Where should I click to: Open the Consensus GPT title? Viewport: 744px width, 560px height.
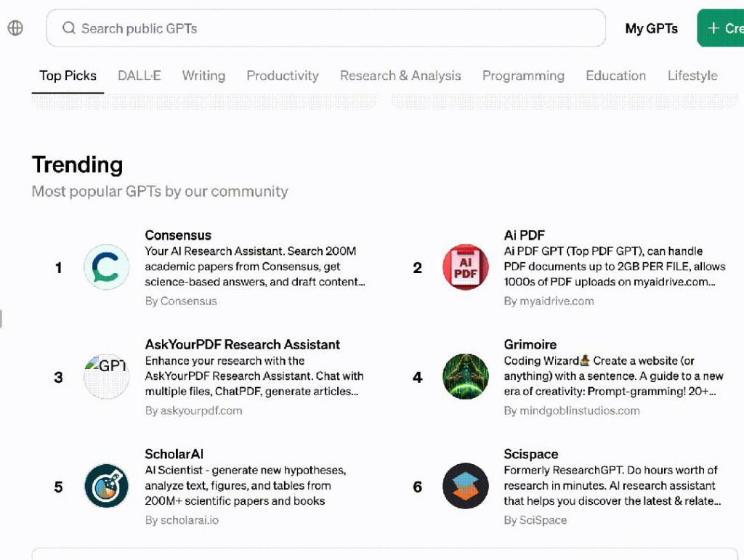pos(178,235)
